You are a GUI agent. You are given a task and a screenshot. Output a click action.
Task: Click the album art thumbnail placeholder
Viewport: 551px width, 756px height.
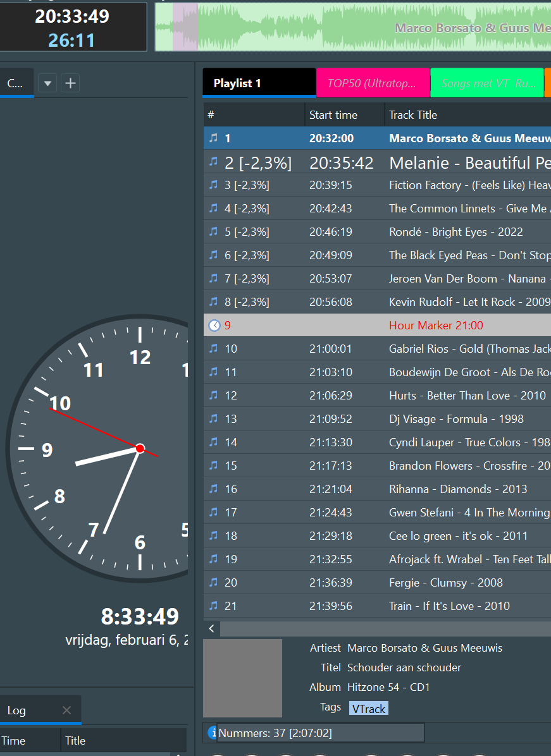(242, 678)
